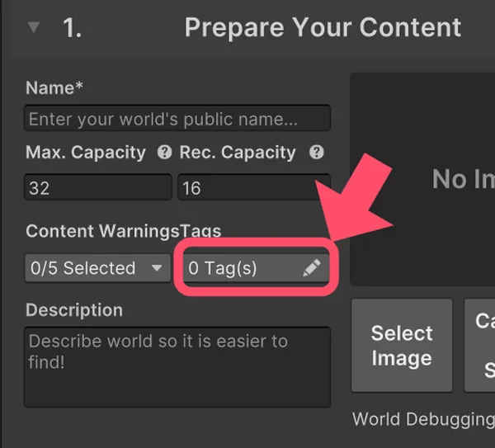The width and height of the screenshot is (495, 448).
Task: Click the section number 1. in header
Action: tap(73, 27)
